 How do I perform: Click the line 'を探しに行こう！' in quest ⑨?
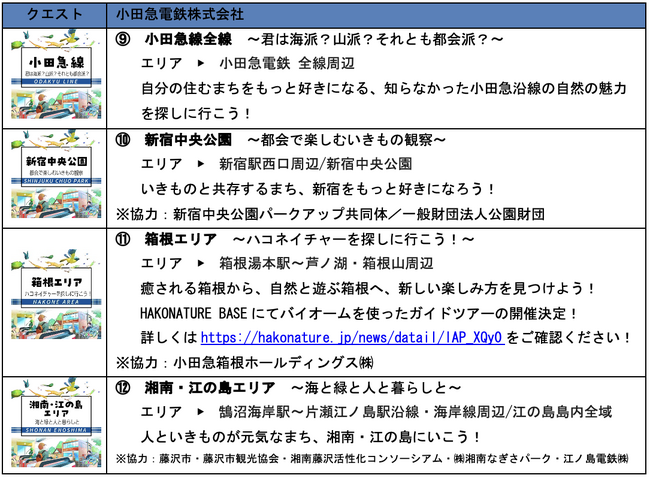coord(196,113)
